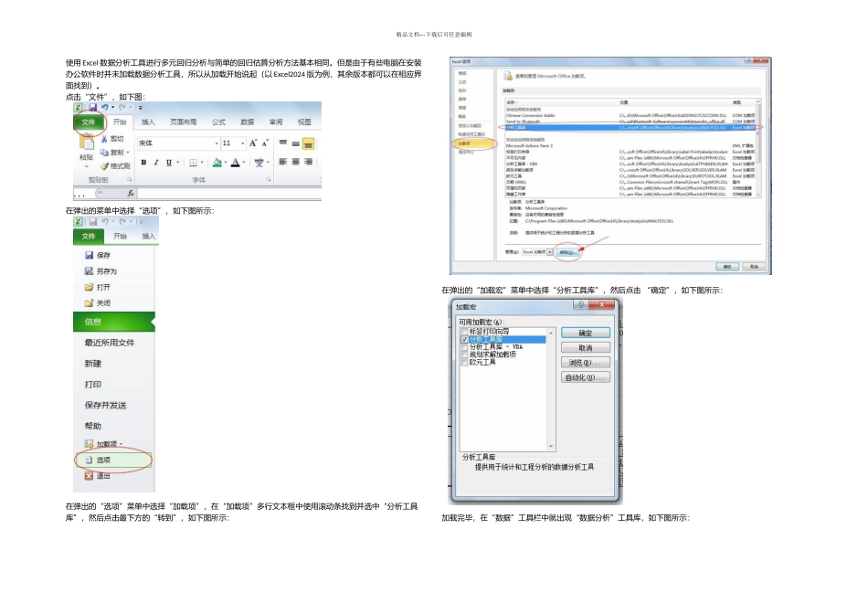Click 浏览(B)... in the 加载宏 dialog
The image size is (868, 614).
[586, 363]
